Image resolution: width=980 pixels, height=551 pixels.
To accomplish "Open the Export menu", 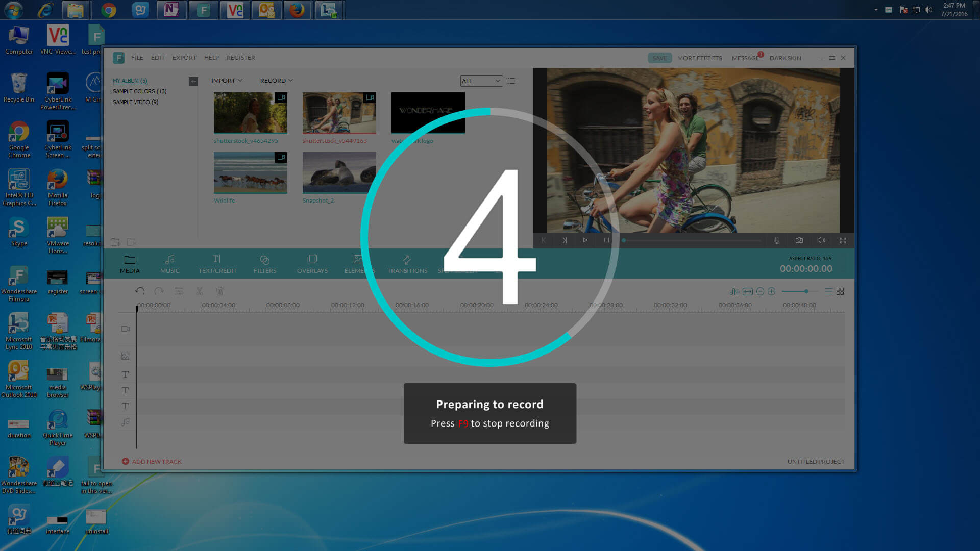I will (x=184, y=58).
